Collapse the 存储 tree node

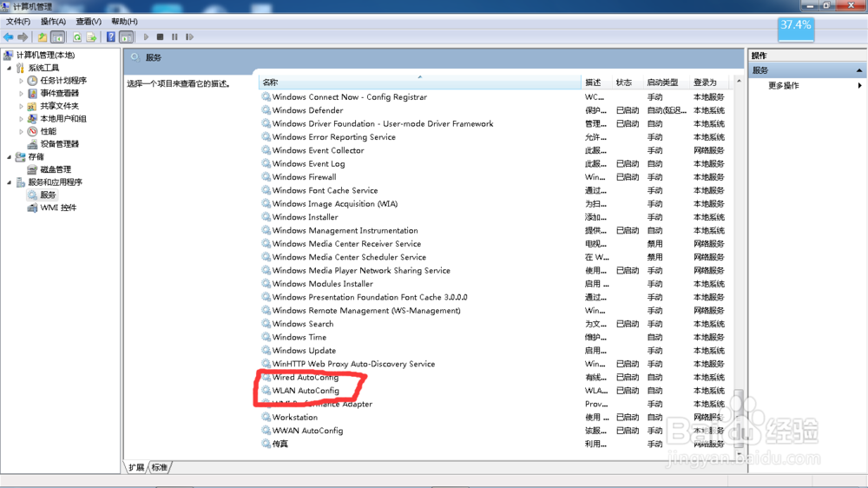point(9,157)
